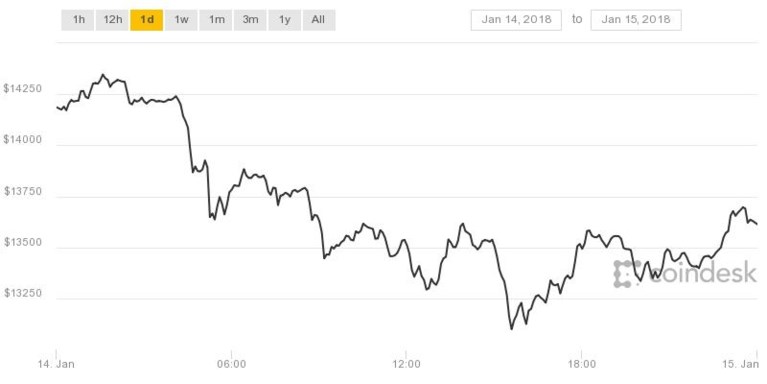Show the 1y price history

285,20
